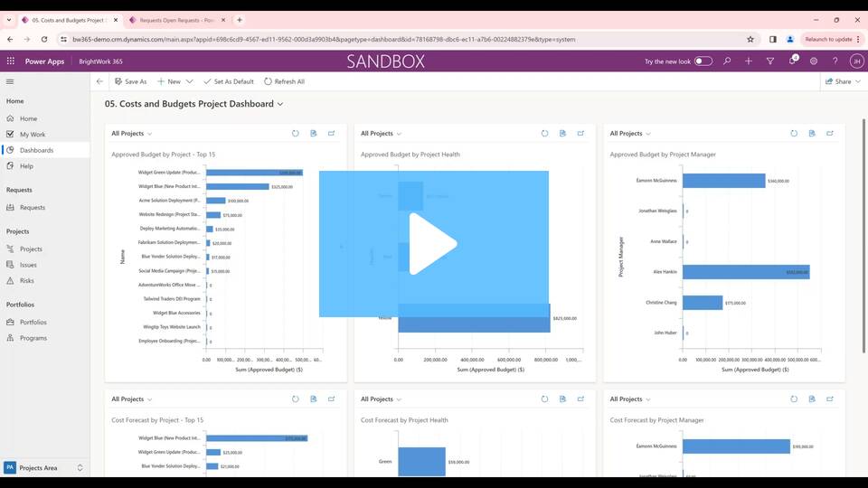The height and width of the screenshot is (488, 868).
Task: Click Refresh All
Action: pyautogui.click(x=284, y=81)
